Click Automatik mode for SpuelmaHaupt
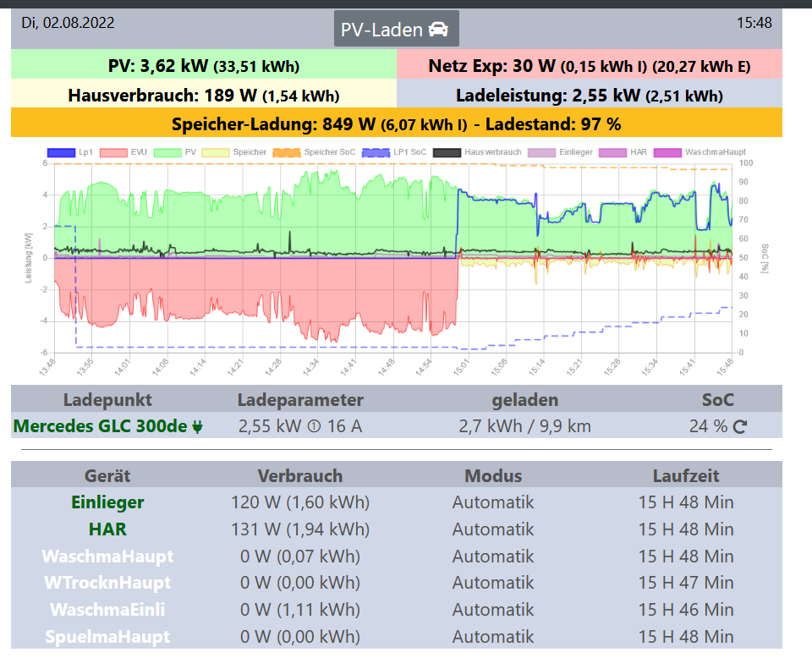812x669 pixels. 493,637
